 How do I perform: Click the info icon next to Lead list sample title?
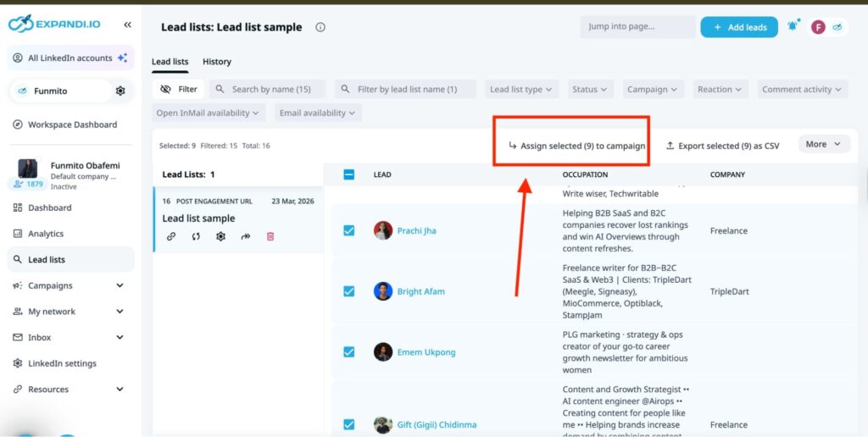320,27
